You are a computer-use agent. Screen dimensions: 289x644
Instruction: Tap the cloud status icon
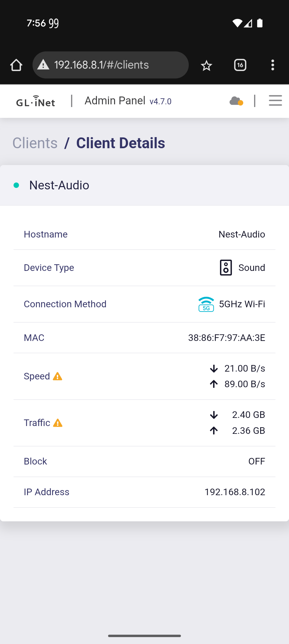click(236, 101)
